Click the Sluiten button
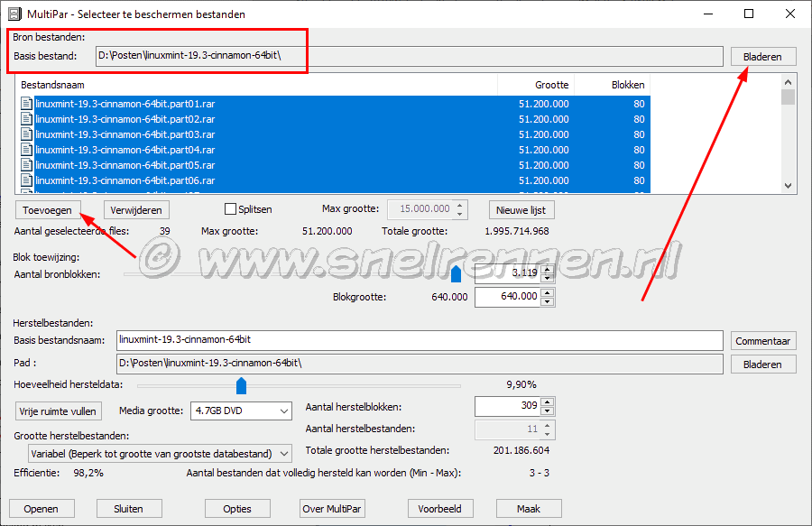812x526 pixels. click(x=129, y=509)
